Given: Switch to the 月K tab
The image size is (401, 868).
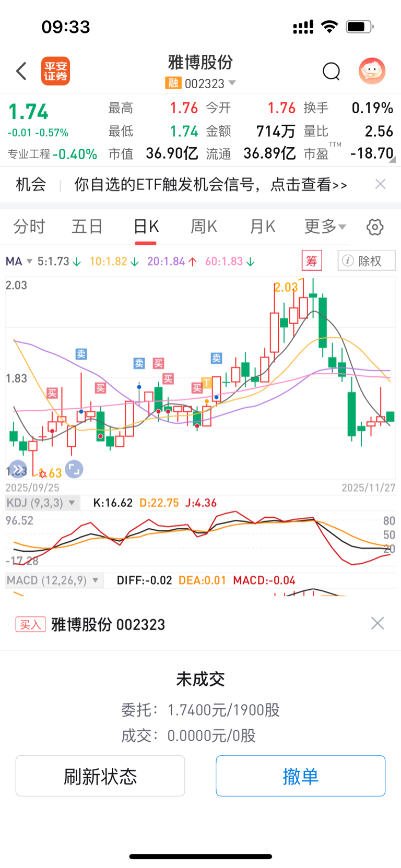Looking at the screenshot, I should 263,227.
